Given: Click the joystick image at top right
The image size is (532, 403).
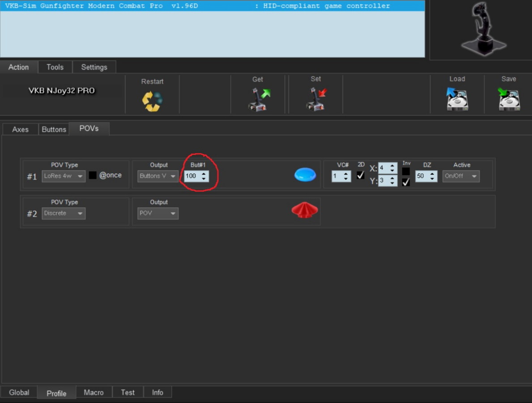Looking at the screenshot, I should (x=483, y=29).
